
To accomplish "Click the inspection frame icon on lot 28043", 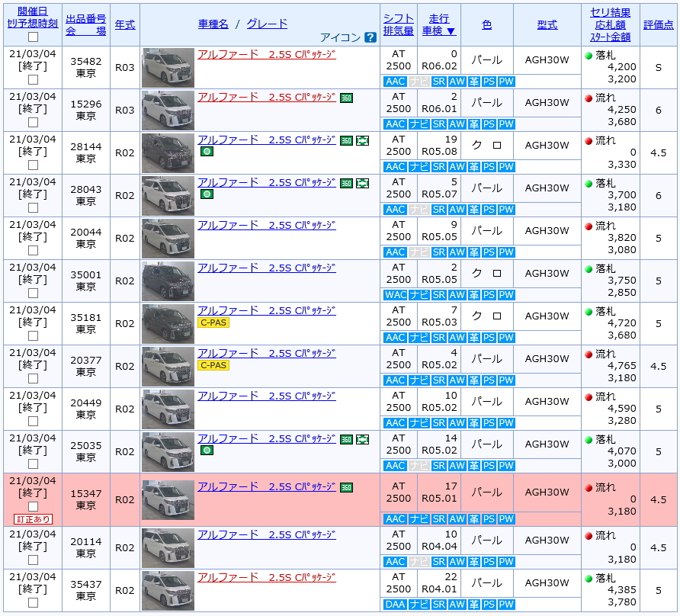I will click(363, 184).
